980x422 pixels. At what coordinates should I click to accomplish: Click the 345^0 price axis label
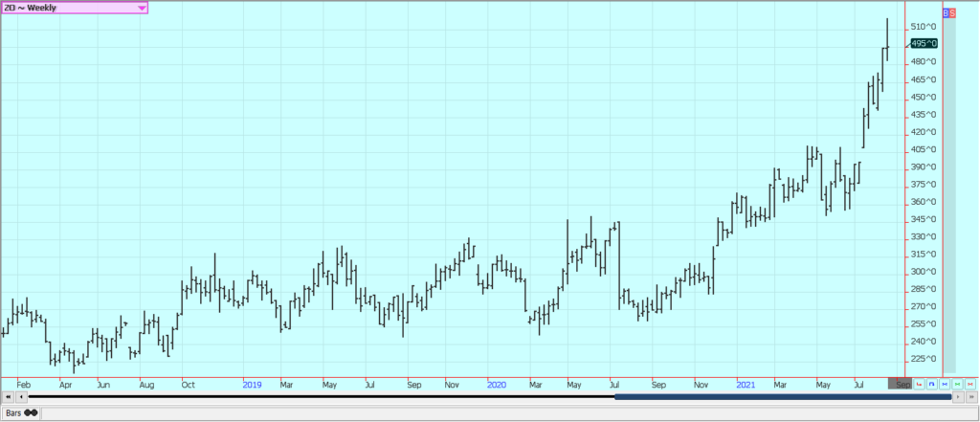click(924, 219)
